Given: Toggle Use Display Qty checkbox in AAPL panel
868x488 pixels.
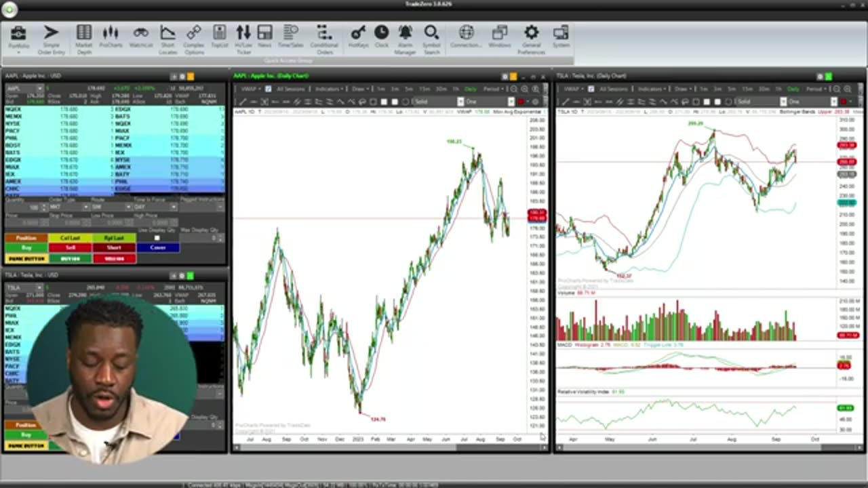Looking at the screenshot, I should click(157, 238).
